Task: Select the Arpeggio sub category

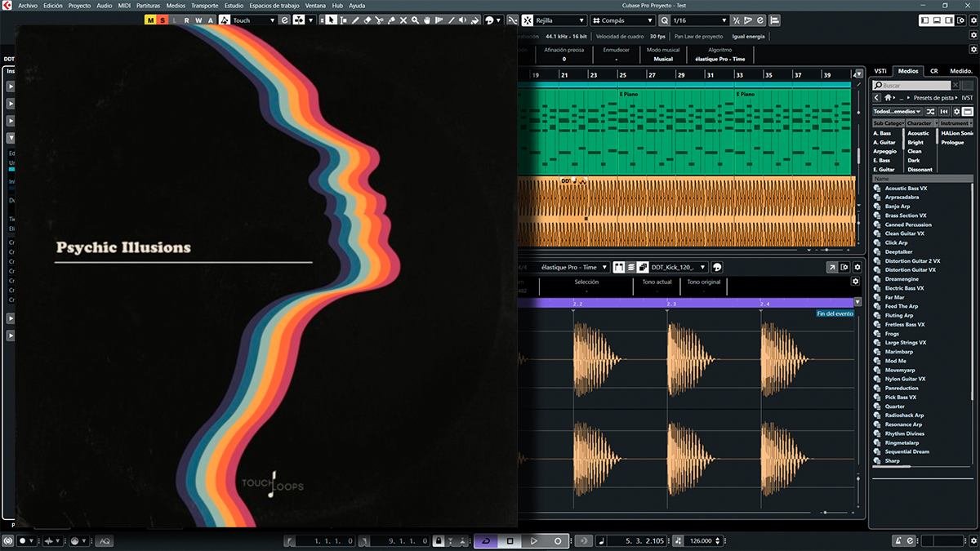Action: pyautogui.click(x=884, y=151)
